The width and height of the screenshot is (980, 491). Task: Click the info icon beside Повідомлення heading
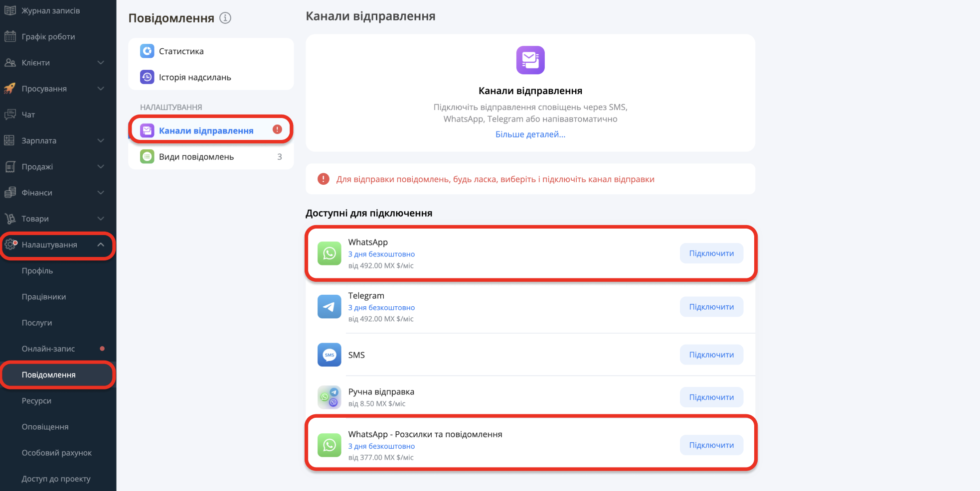pos(225,18)
